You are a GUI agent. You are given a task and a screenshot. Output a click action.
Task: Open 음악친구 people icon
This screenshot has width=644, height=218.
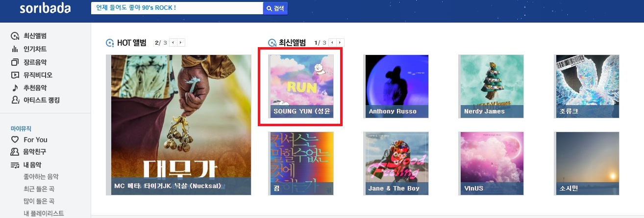(x=15, y=152)
